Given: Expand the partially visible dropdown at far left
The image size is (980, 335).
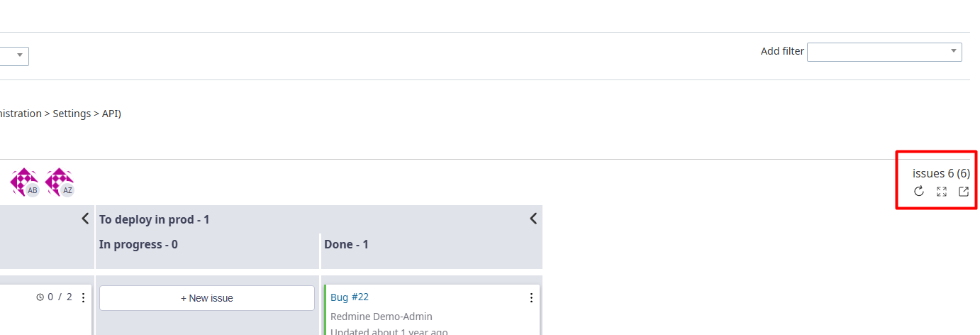Looking at the screenshot, I should (x=19, y=56).
